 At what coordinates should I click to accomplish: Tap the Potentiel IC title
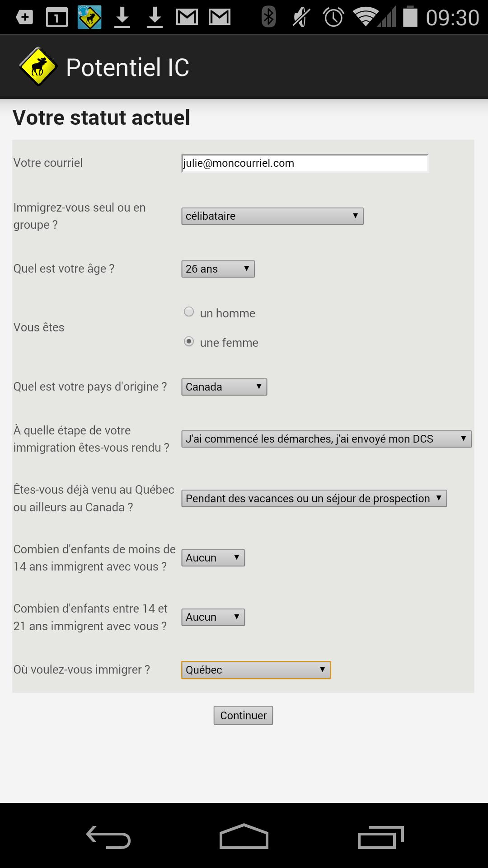point(127,67)
